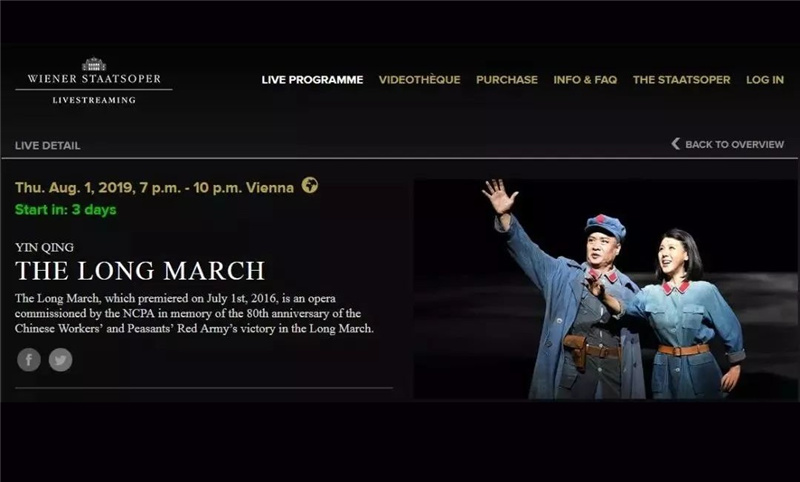Image resolution: width=800 pixels, height=482 pixels.
Task: Open the Videothèque menu item
Action: tap(419, 80)
